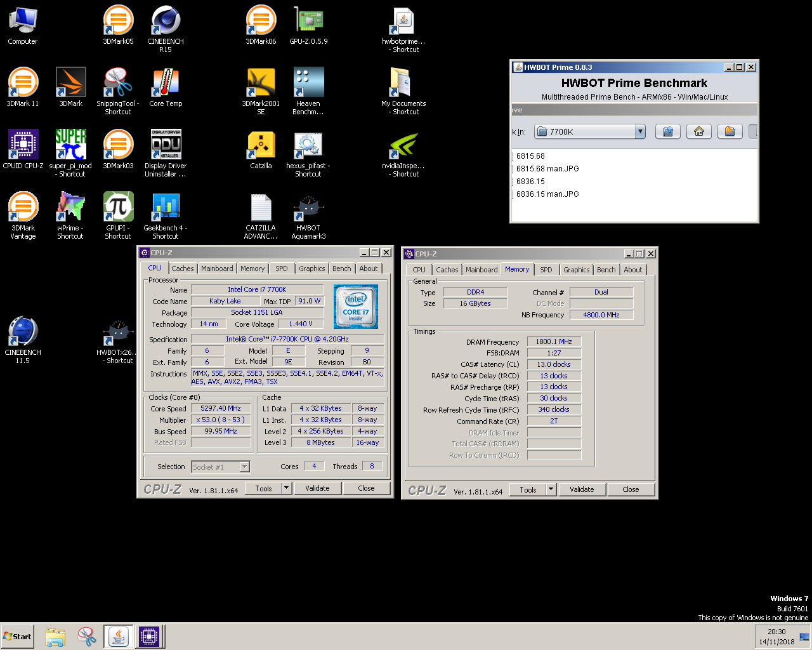Screen dimensions: 812x650
Task: Launch the Heaven Benchmark icon
Action: (308, 91)
